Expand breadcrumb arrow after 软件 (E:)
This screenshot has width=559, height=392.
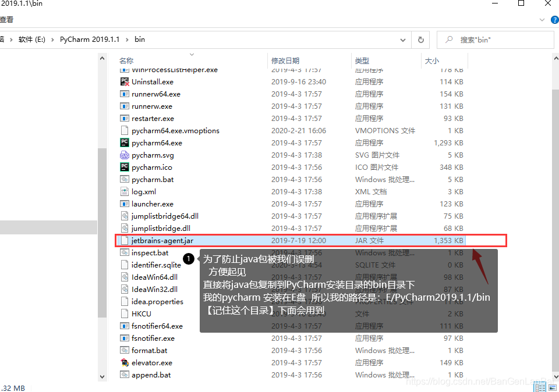tap(52, 40)
